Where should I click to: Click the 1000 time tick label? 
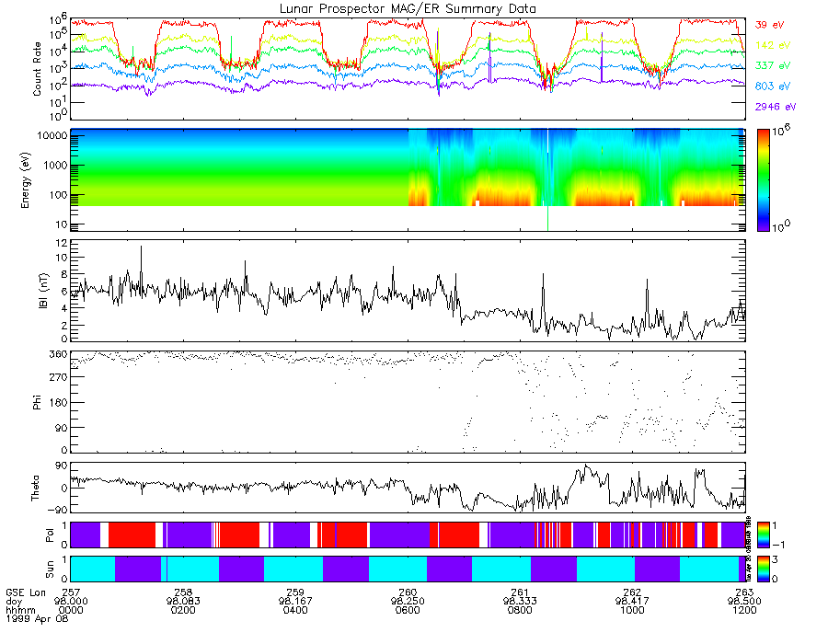(x=632, y=610)
